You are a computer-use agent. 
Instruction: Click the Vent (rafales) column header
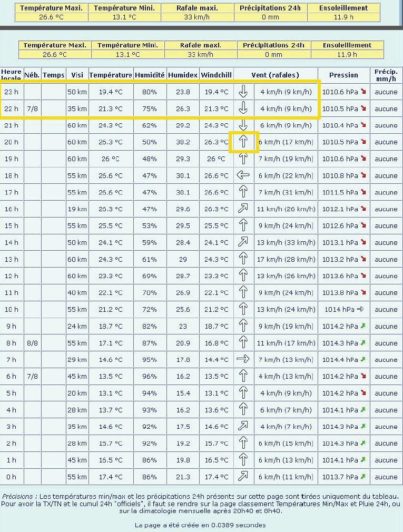275,75
